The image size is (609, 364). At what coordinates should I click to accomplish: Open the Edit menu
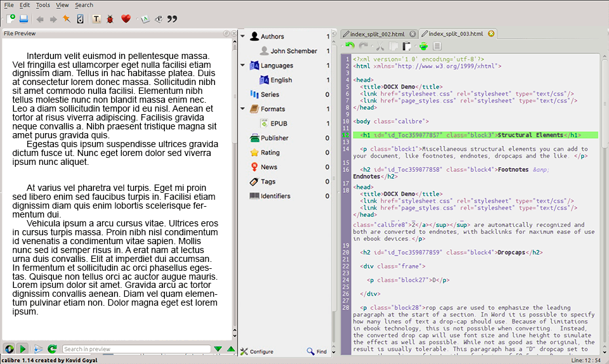click(x=25, y=5)
